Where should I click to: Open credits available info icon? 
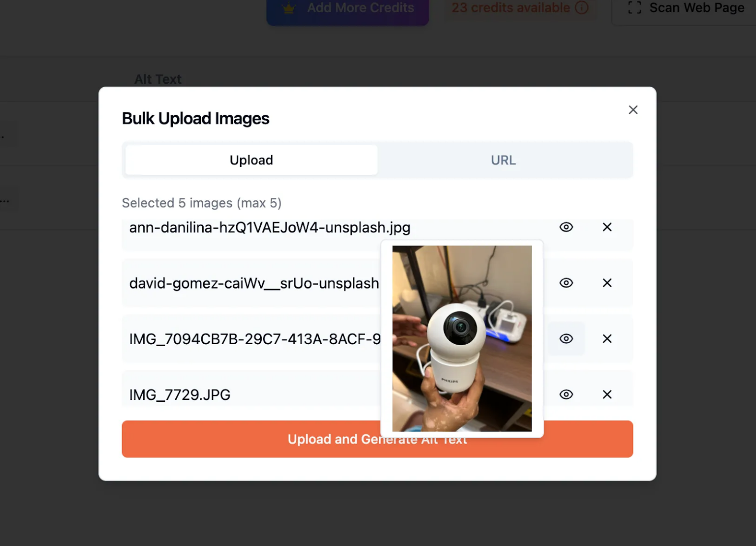(x=582, y=8)
